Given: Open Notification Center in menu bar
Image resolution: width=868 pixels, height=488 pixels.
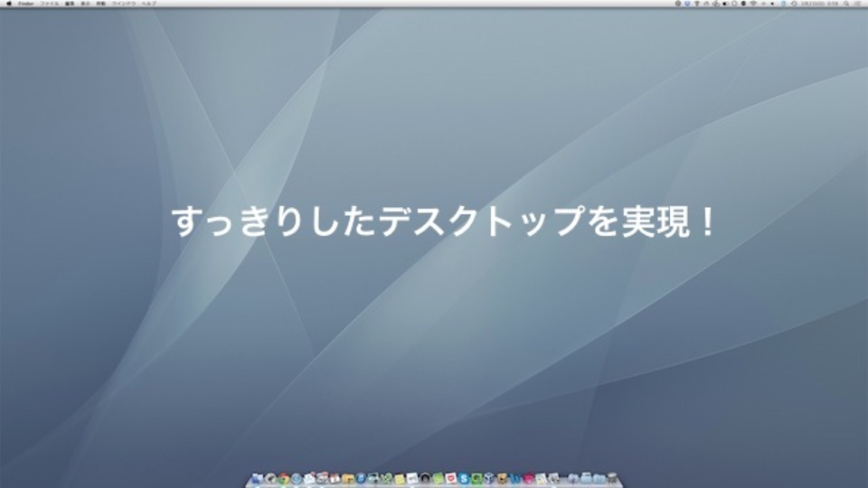Looking at the screenshot, I should coord(858,4).
